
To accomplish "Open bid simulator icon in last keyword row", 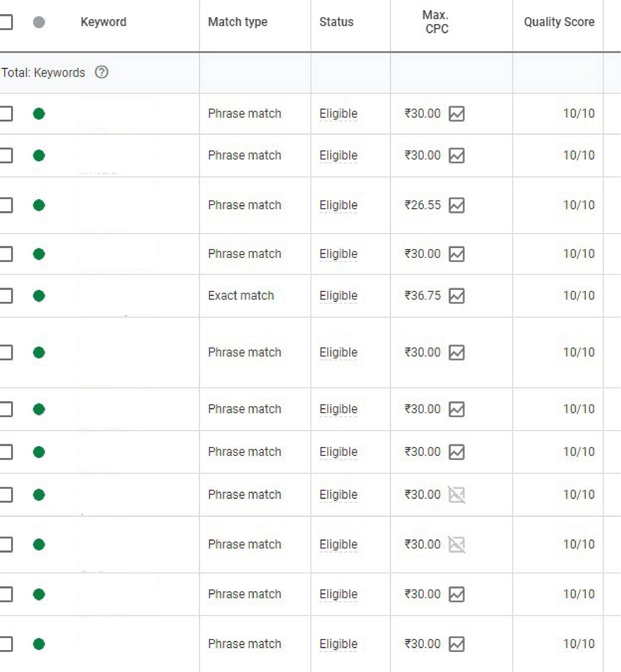I will [x=457, y=644].
